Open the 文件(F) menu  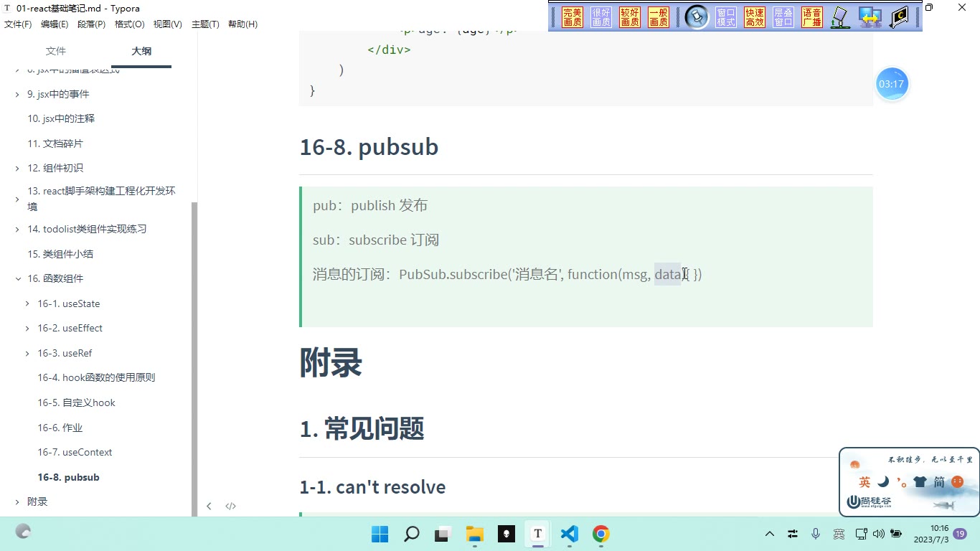click(x=18, y=24)
